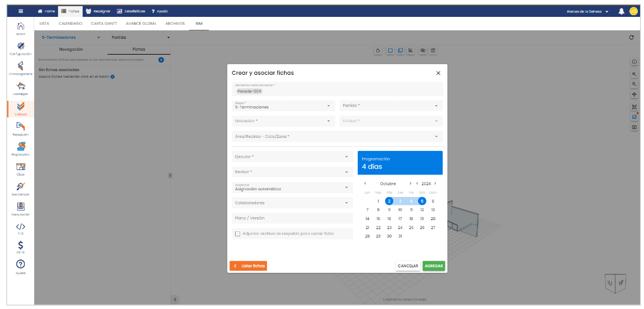Expand the Revisor dropdown
Screen dimensions: 644x309
(292, 172)
